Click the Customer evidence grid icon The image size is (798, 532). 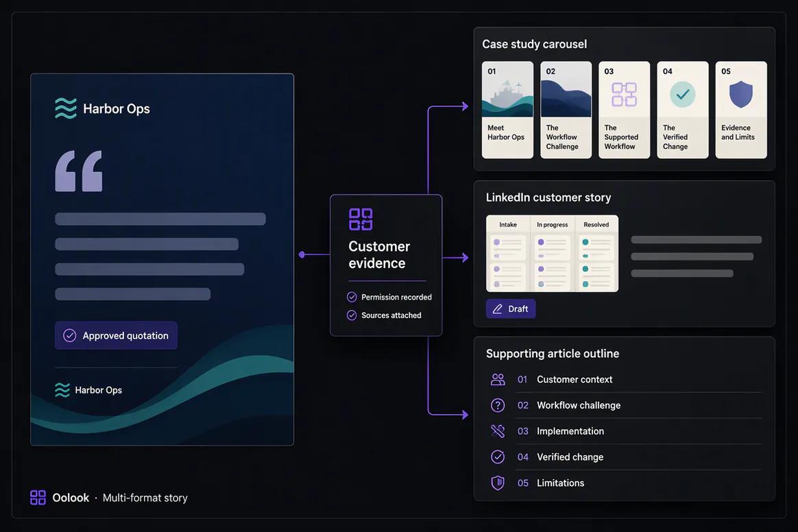[x=361, y=219]
